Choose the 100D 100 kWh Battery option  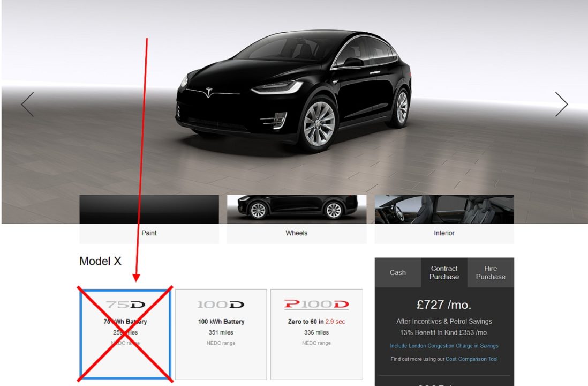(221, 334)
